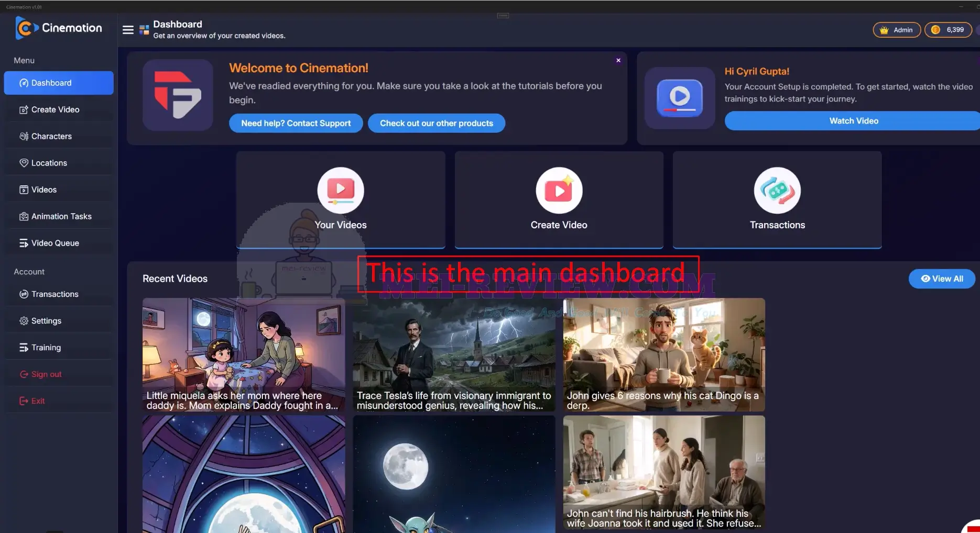Viewport: 980px width, 533px height.
Task: Click Need help? Contact Support button
Action: point(296,123)
